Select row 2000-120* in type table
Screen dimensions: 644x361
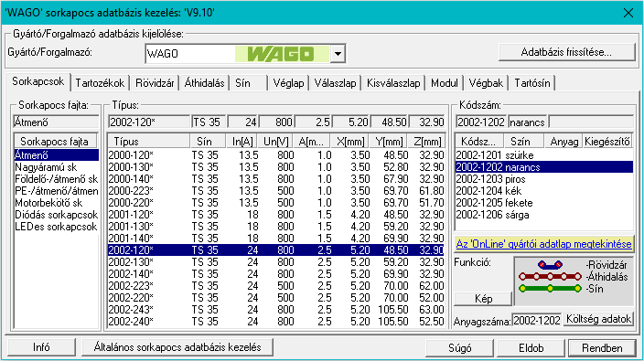(x=276, y=155)
